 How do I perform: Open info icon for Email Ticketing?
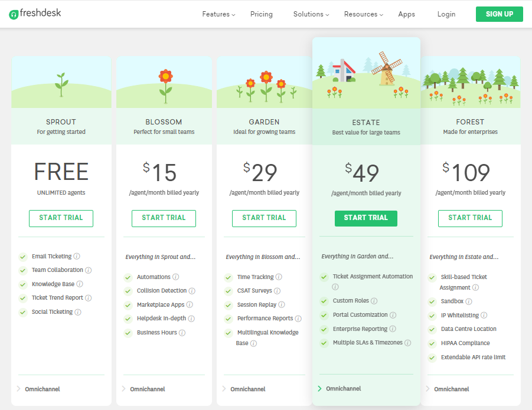(77, 256)
